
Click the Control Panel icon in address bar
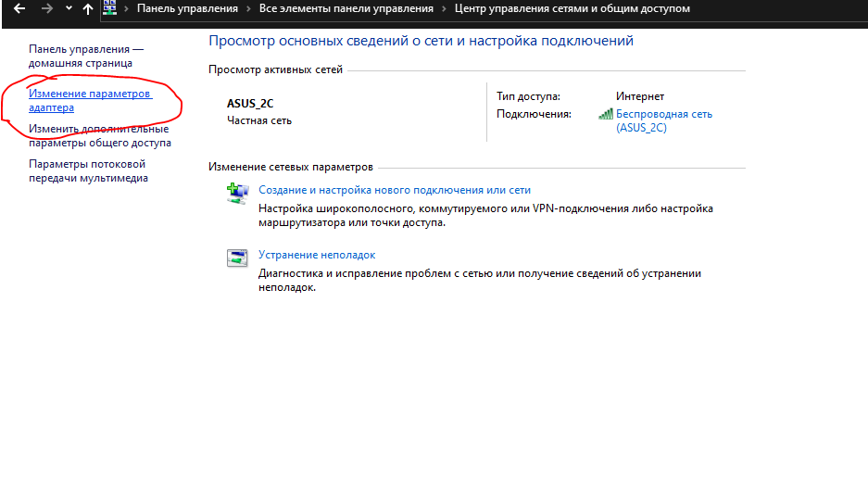[110, 7]
